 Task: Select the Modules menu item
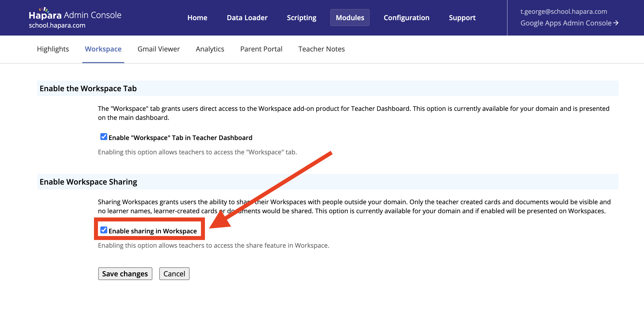coord(350,18)
